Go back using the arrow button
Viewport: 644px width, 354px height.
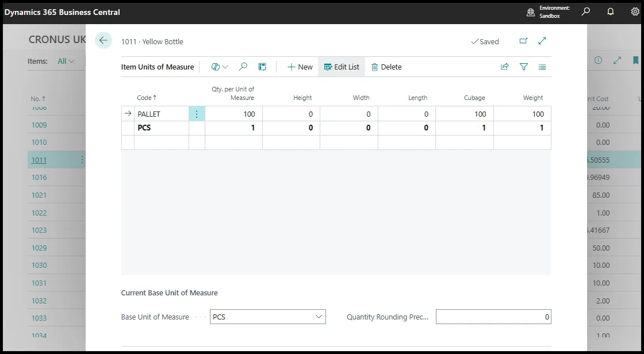click(103, 40)
